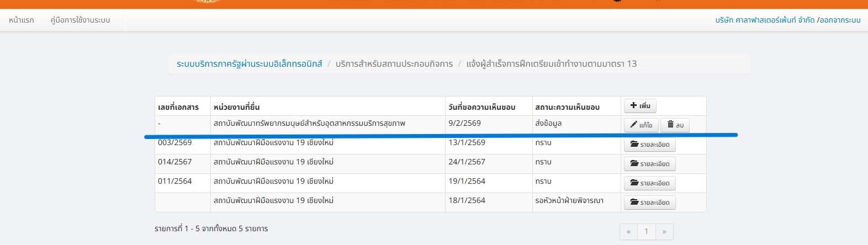This screenshot has width=868, height=245.
Task: Go to previous page with « button
Action: [x=628, y=232]
